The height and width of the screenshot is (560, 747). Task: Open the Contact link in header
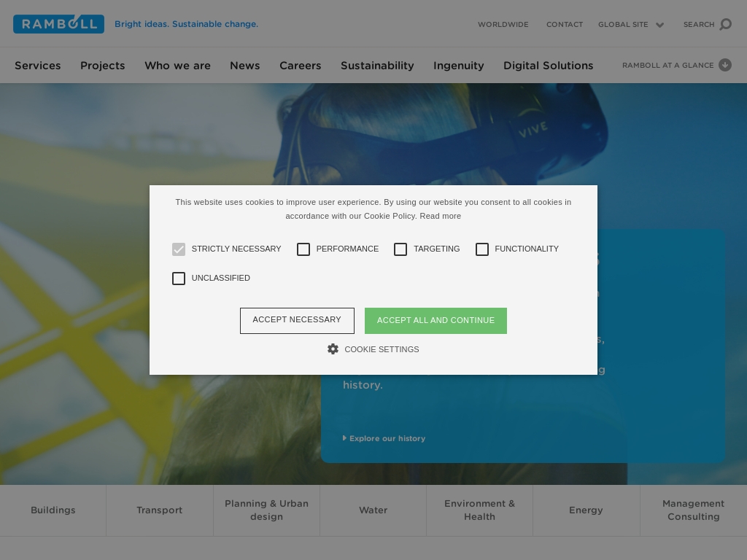(564, 25)
